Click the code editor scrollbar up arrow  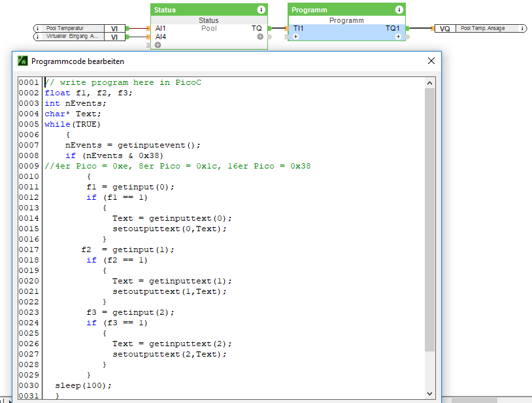coord(429,83)
